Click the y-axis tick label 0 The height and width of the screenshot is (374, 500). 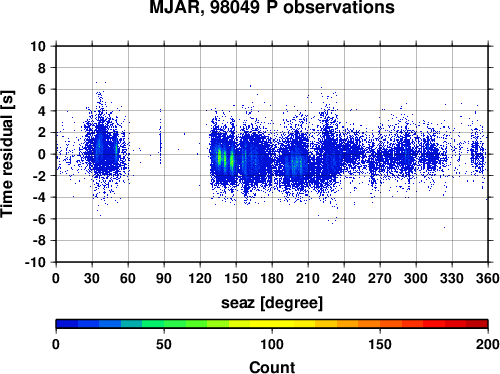click(42, 154)
